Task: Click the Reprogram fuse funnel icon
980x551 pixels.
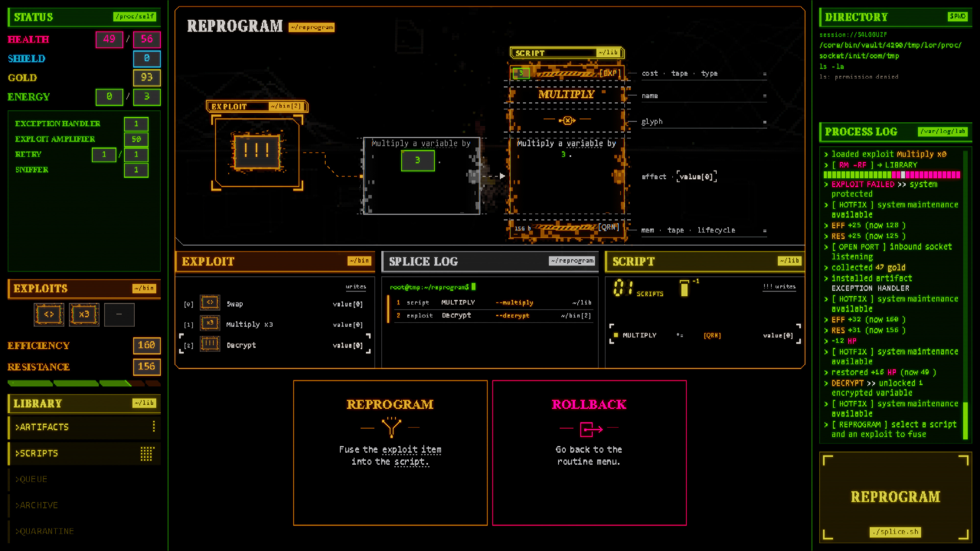Action: [391, 428]
